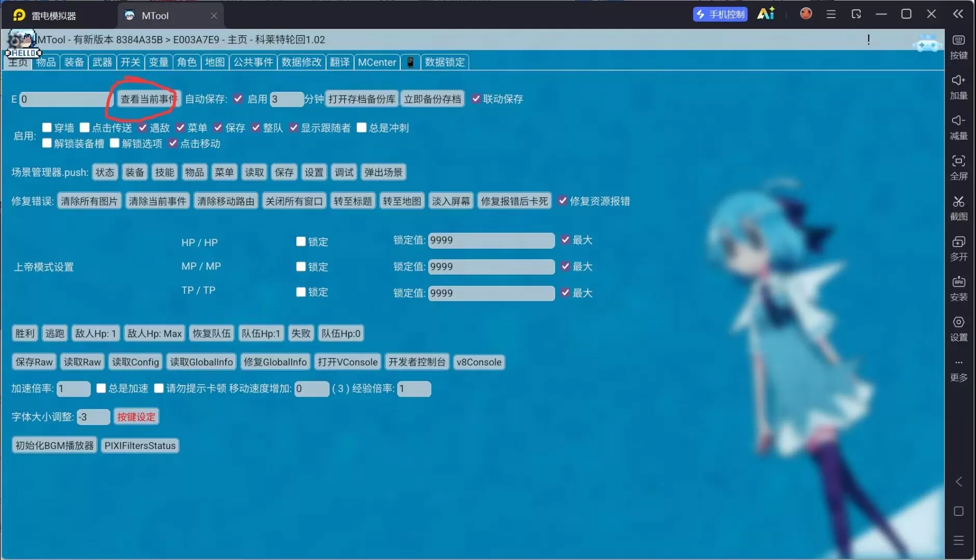This screenshot has width=976, height=560.
Task: Click the exclamation mark in MTool header
Action: click(x=869, y=39)
